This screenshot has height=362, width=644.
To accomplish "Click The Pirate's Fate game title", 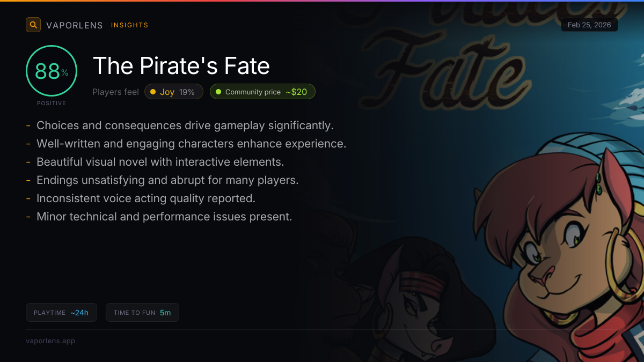I will click(181, 66).
